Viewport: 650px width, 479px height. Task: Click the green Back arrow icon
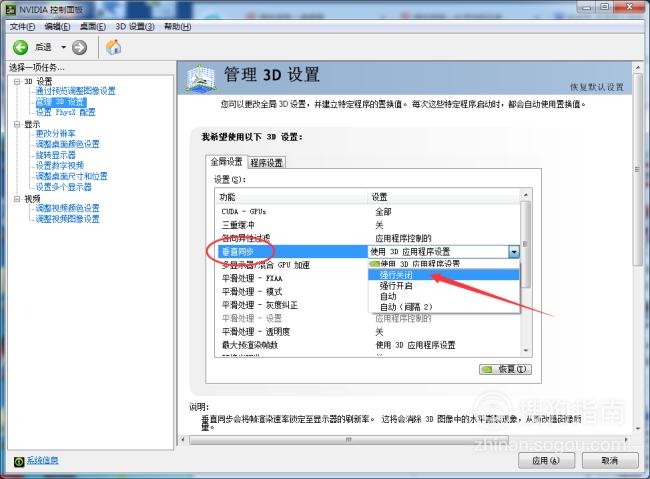coord(20,48)
